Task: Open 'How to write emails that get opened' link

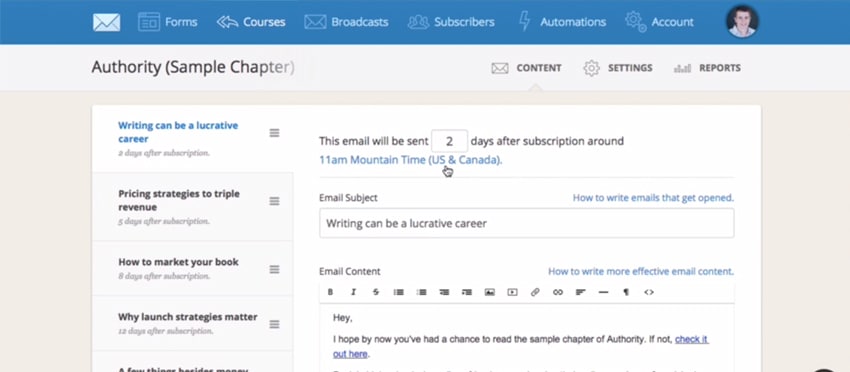Action: [653, 198]
